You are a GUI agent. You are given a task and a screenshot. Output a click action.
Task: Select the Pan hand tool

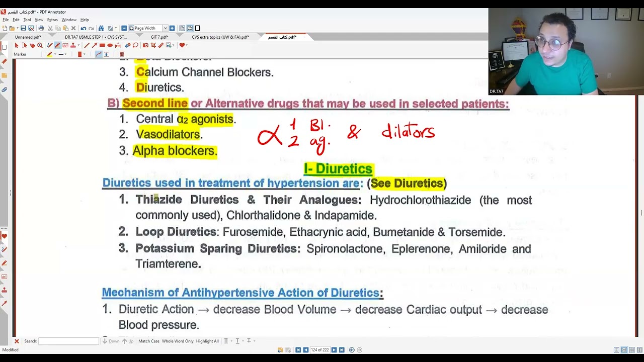33,45
